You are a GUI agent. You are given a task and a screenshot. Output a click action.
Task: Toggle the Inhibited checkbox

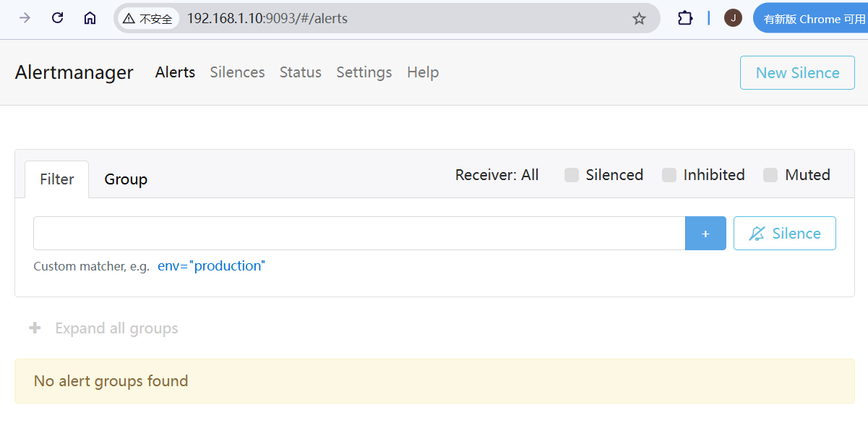point(669,175)
